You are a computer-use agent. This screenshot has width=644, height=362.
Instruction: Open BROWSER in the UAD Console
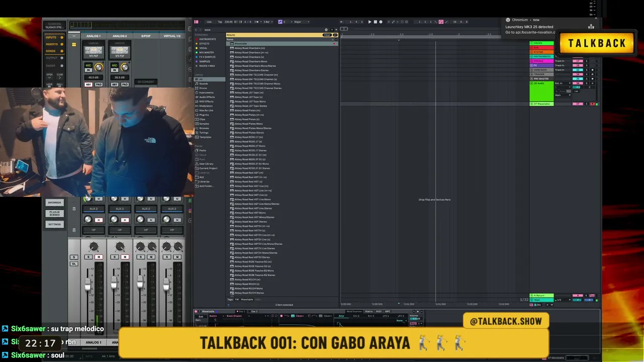(x=54, y=203)
